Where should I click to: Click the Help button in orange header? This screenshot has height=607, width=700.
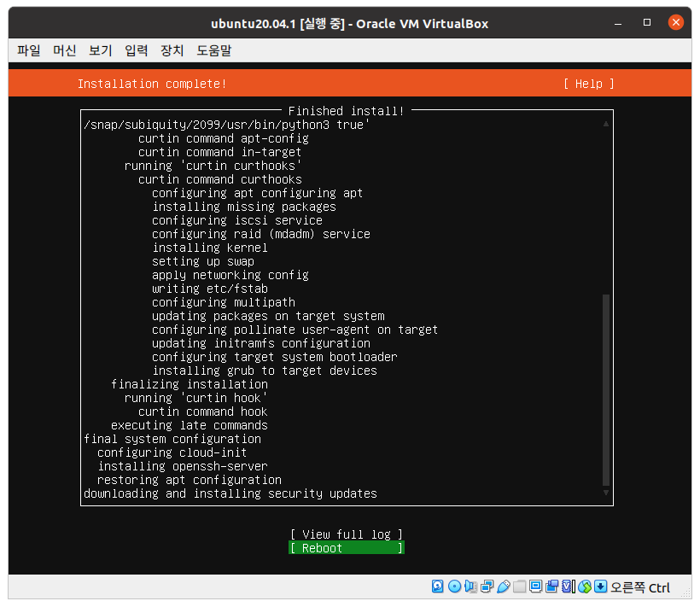click(x=588, y=84)
